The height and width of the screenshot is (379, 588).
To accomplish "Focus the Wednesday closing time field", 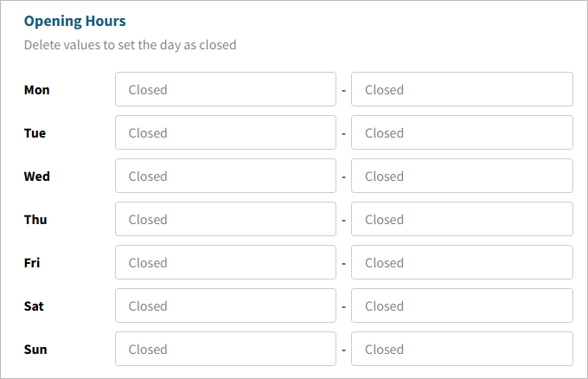I will [x=462, y=176].
